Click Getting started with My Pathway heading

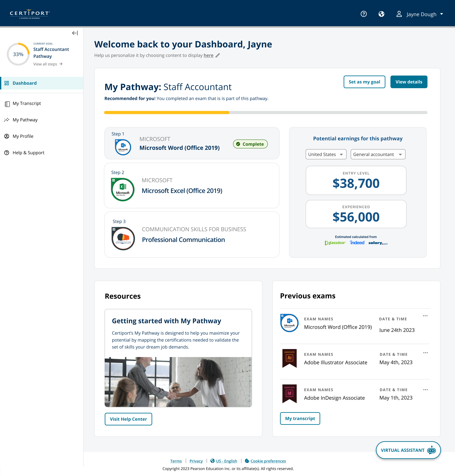166,321
